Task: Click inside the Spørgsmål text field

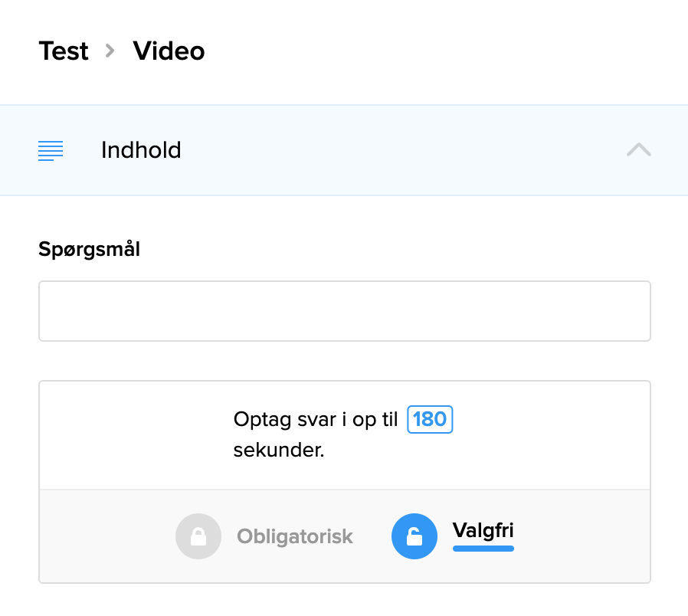Action: coord(344,310)
